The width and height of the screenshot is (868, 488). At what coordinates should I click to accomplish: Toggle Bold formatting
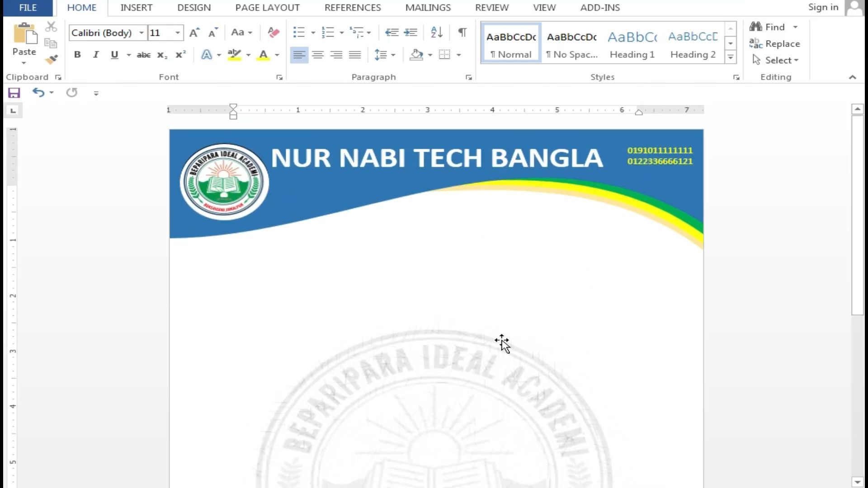click(x=77, y=55)
